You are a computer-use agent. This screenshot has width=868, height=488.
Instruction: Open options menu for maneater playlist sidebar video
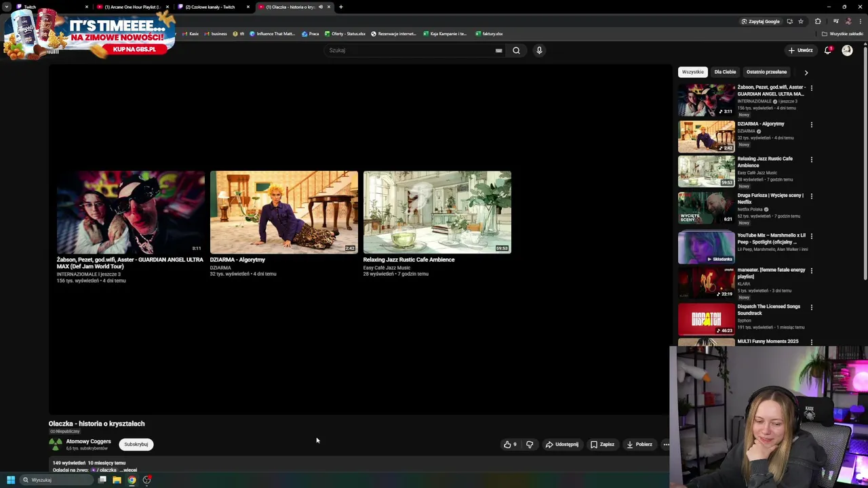(x=811, y=271)
